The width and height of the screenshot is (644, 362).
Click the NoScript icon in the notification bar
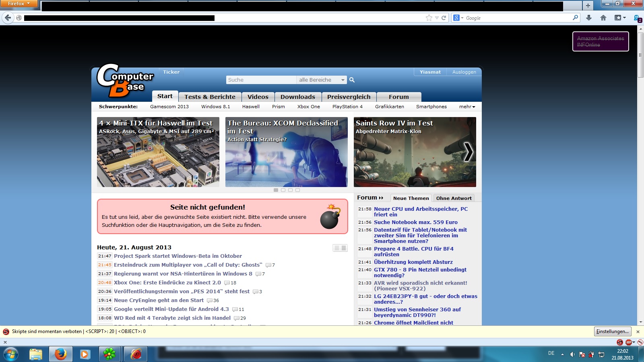pos(6,332)
